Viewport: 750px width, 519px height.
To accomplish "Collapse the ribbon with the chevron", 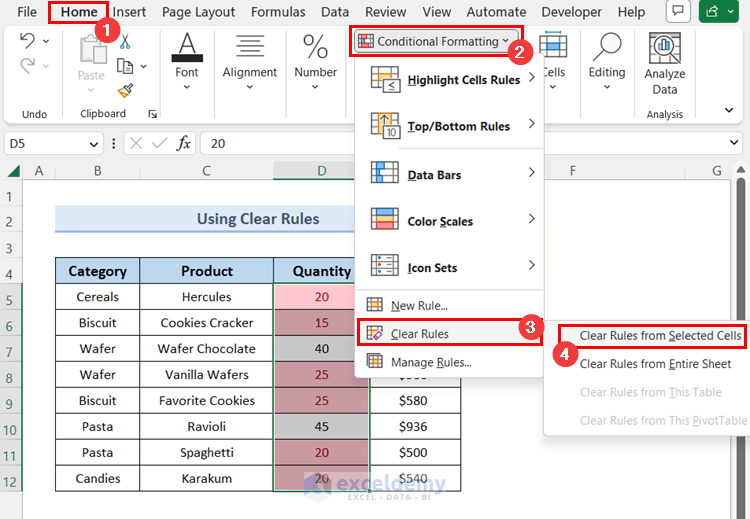I will pos(729,110).
